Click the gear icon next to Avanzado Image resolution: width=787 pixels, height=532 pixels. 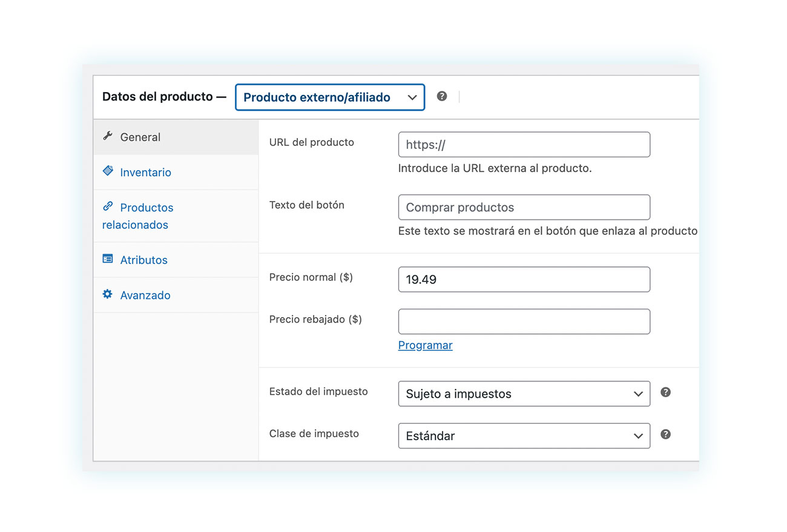[108, 294]
